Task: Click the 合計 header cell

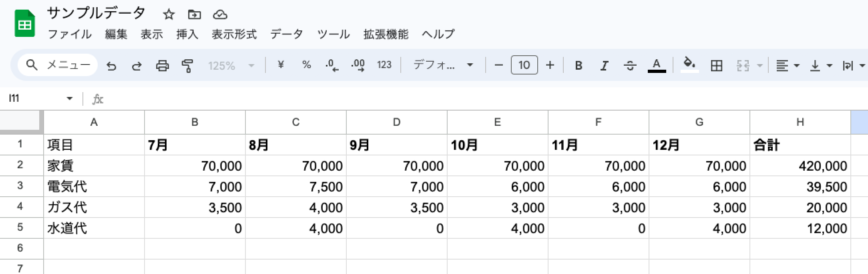Action: point(800,145)
